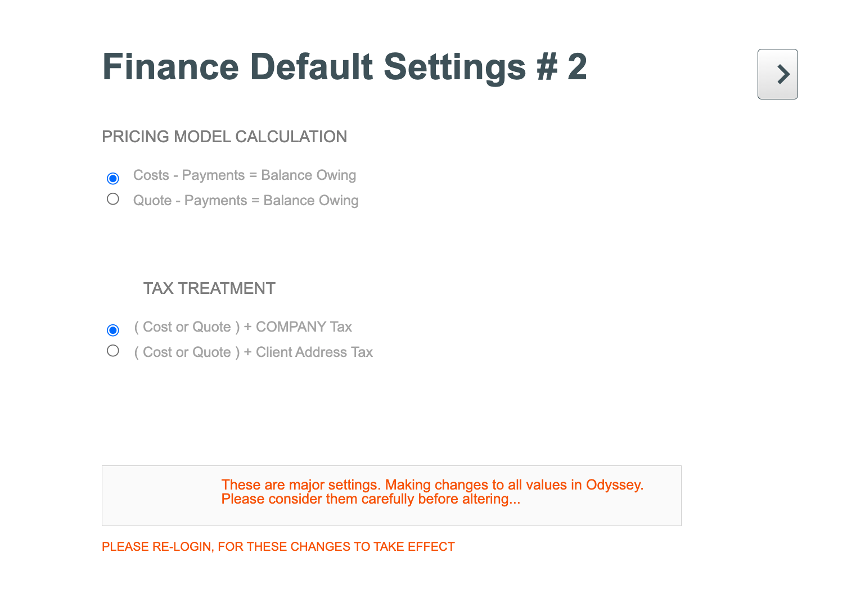Click the word 'COMPANY' in tax option

point(291,327)
